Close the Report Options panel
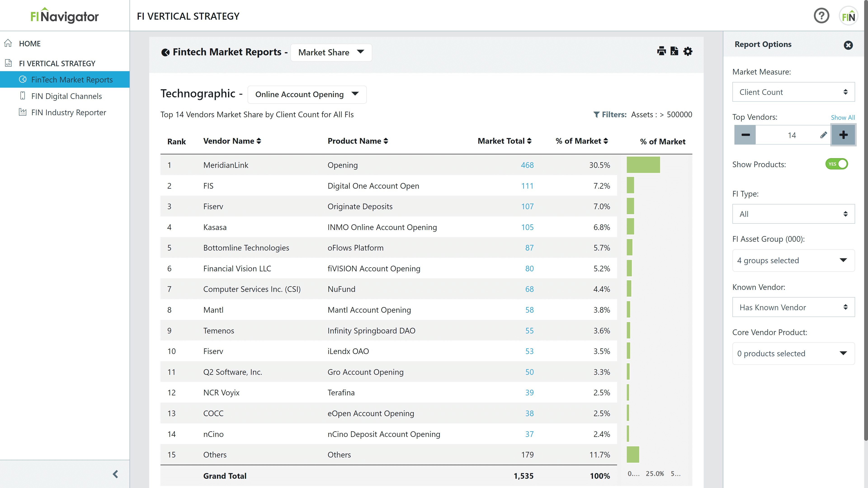 pos(848,45)
